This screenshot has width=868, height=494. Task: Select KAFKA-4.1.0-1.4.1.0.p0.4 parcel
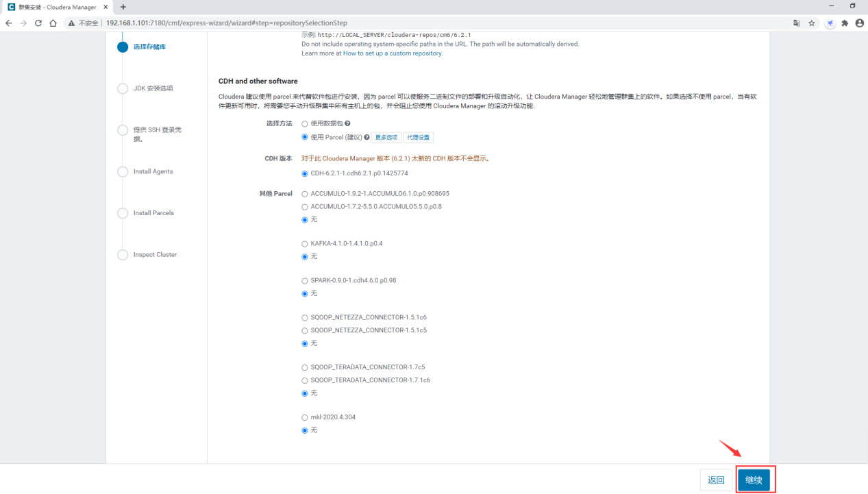pyautogui.click(x=305, y=244)
